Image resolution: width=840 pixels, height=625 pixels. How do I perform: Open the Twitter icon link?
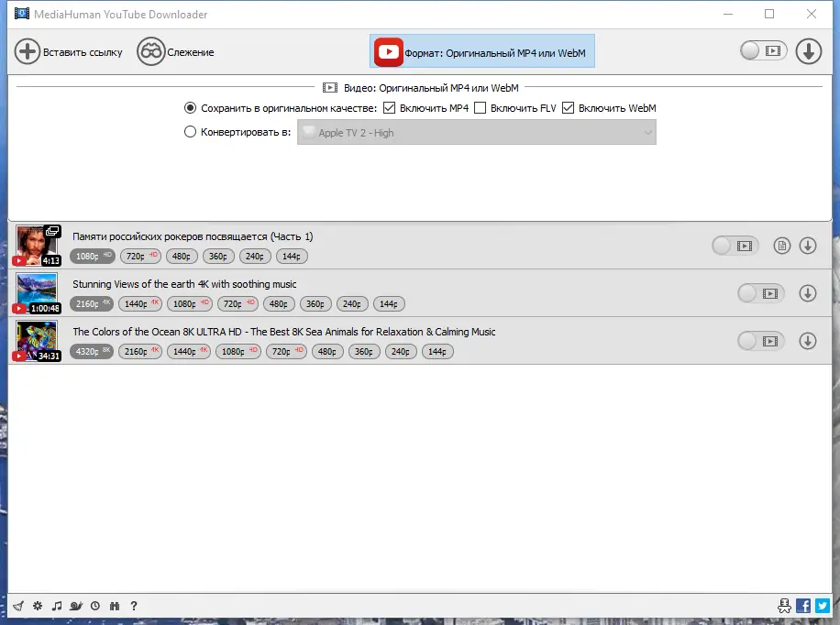click(823, 606)
